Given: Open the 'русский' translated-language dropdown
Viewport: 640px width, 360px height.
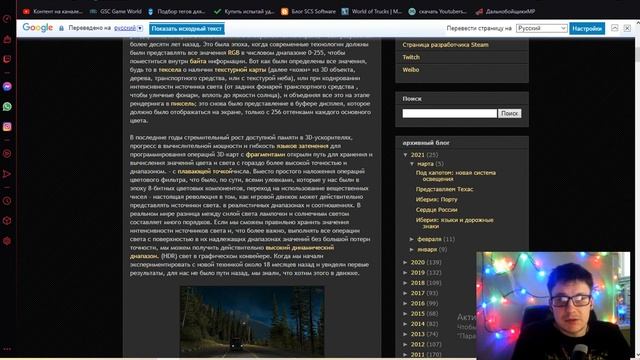Looking at the screenshot, I should click(x=128, y=28).
